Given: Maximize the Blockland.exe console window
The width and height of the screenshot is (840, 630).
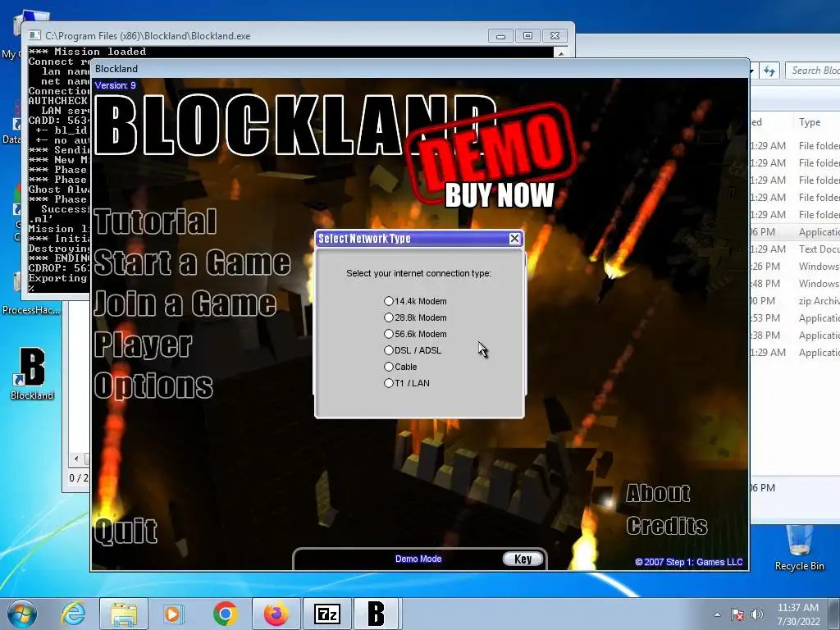Looking at the screenshot, I should tap(527, 36).
